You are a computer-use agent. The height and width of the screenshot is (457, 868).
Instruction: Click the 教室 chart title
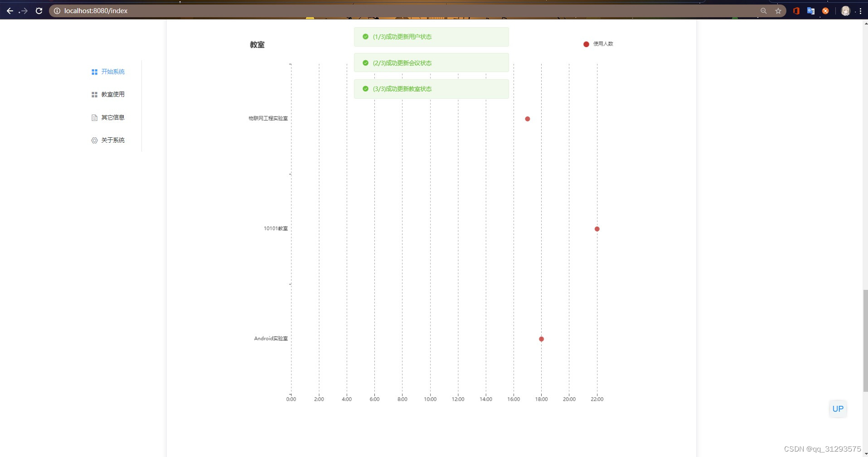coord(257,44)
